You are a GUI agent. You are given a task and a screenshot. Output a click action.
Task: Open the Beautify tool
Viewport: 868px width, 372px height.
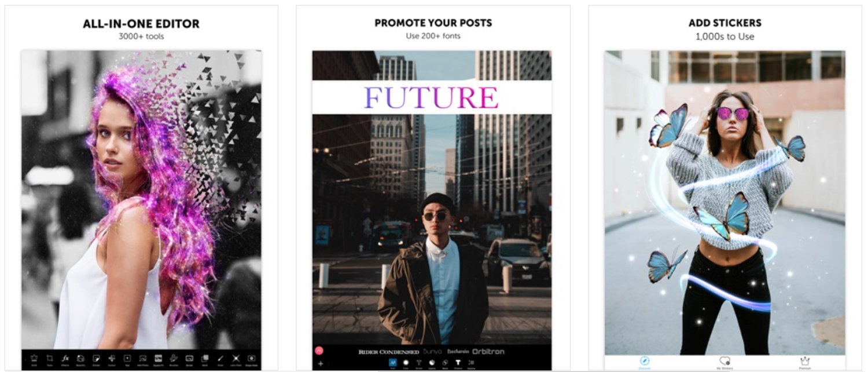coord(81,358)
